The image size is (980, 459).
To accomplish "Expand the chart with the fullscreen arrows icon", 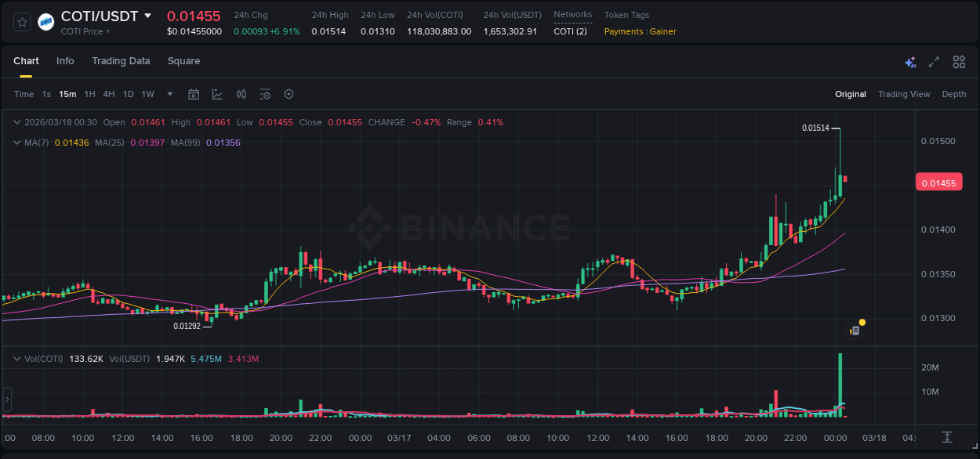I will pos(934,61).
